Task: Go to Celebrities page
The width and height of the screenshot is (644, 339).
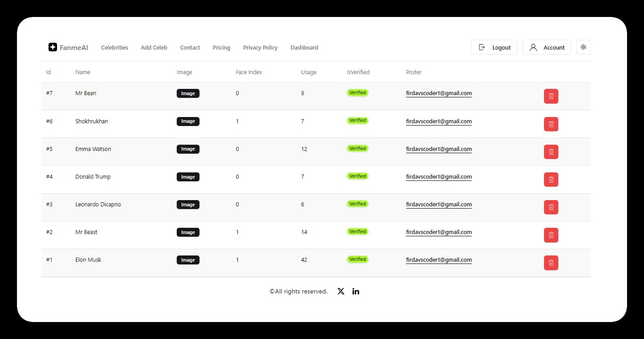Action: (115, 47)
